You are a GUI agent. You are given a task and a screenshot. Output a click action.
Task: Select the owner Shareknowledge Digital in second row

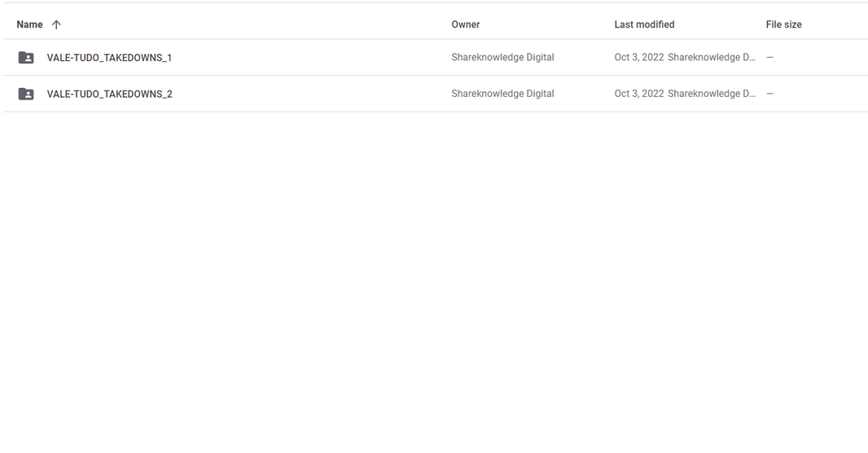502,94
